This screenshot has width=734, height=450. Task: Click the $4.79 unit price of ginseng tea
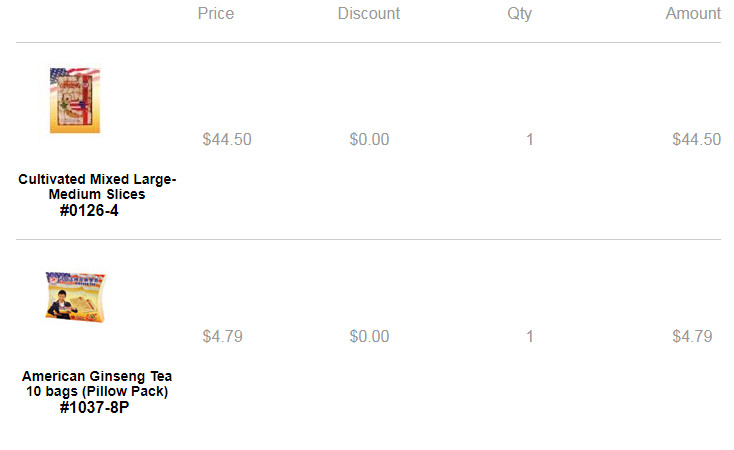point(222,336)
